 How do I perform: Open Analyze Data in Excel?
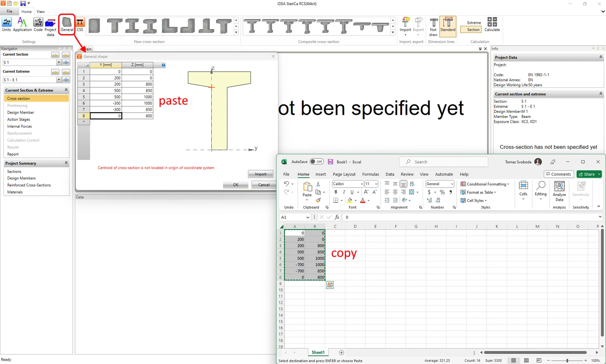559,191
